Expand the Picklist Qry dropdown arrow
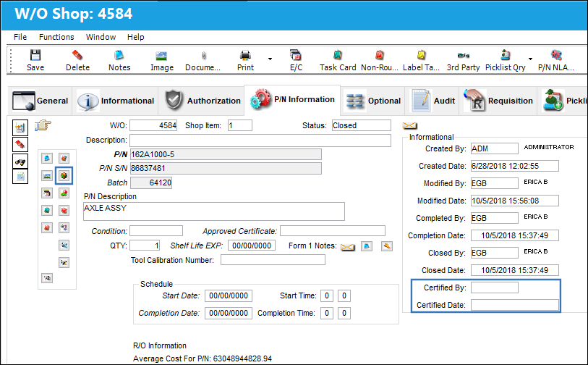This screenshot has width=588, height=365. click(x=530, y=59)
